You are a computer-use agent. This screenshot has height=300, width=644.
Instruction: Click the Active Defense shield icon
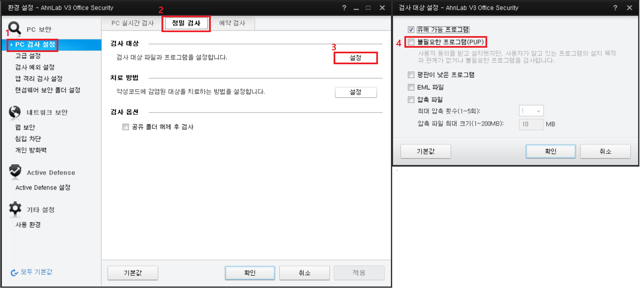(15, 171)
